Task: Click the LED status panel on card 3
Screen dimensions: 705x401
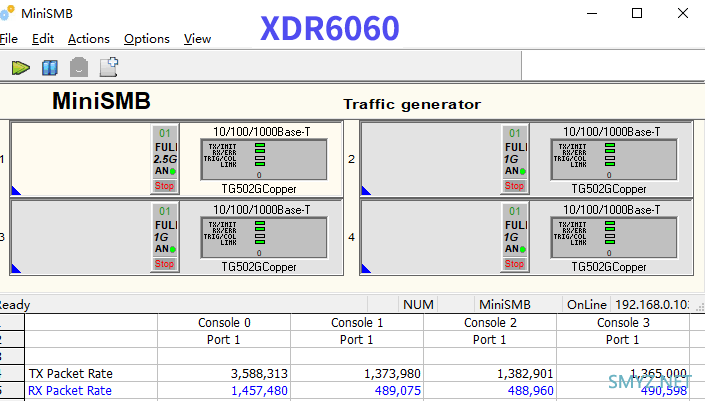Action: coord(264,238)
